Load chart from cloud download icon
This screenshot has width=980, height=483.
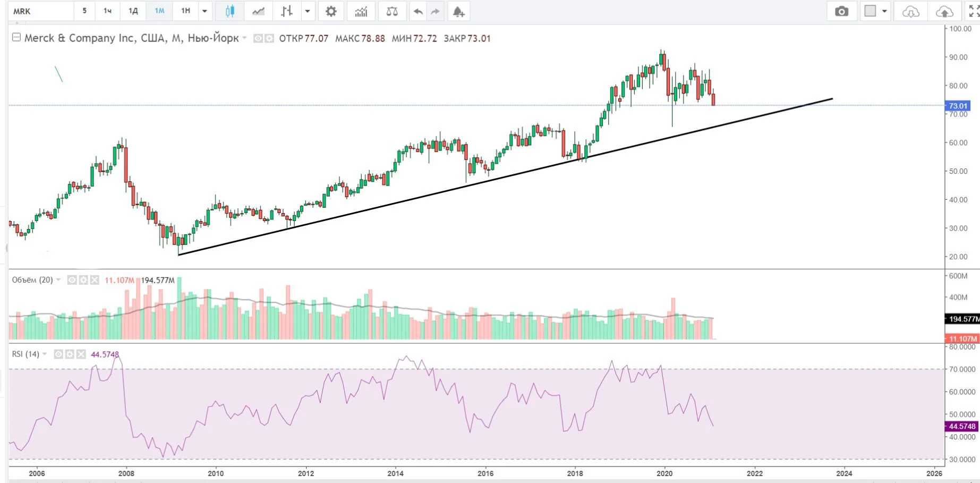(x=911, y=11)
